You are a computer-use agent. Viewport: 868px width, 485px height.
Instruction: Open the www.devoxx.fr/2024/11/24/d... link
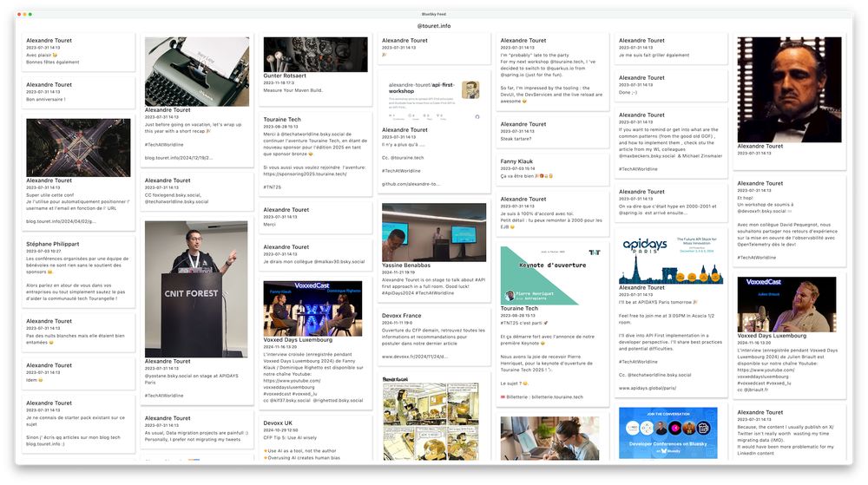click(x=415, y=356)
